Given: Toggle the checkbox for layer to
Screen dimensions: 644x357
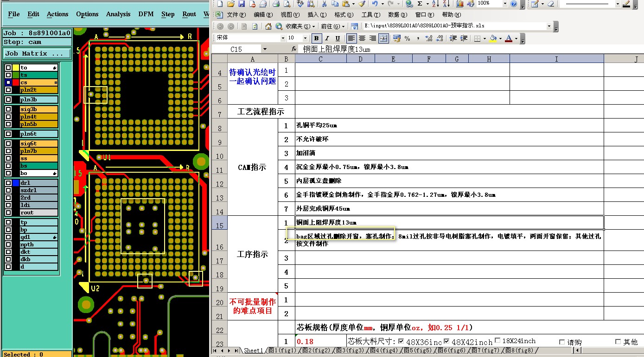Looking at the screenshot, I should coord(8,68).
